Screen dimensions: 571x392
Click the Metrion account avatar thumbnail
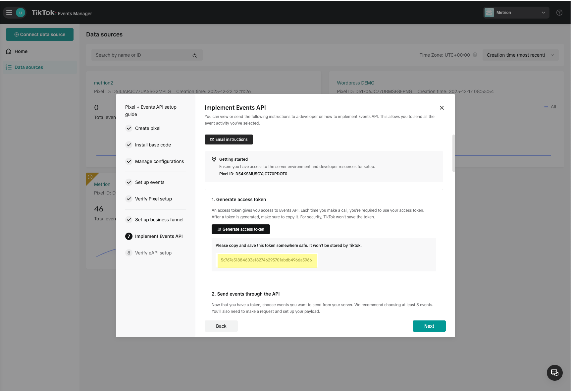[x=489, y=13]
